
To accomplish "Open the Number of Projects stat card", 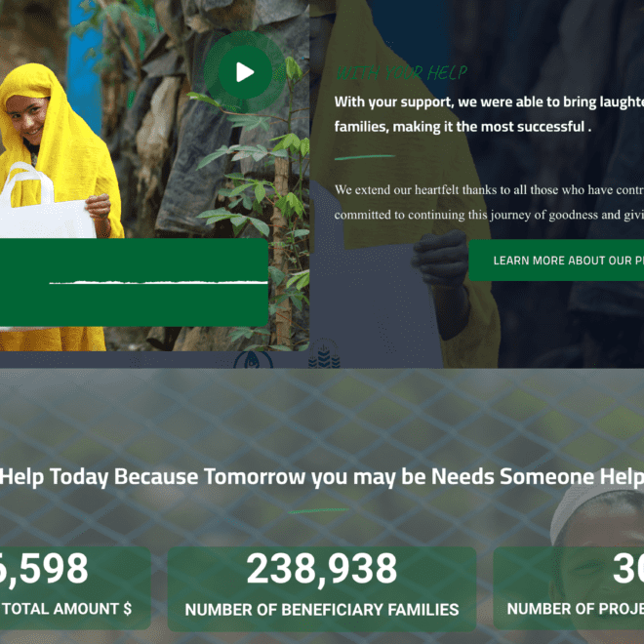I will coord(569,588).
